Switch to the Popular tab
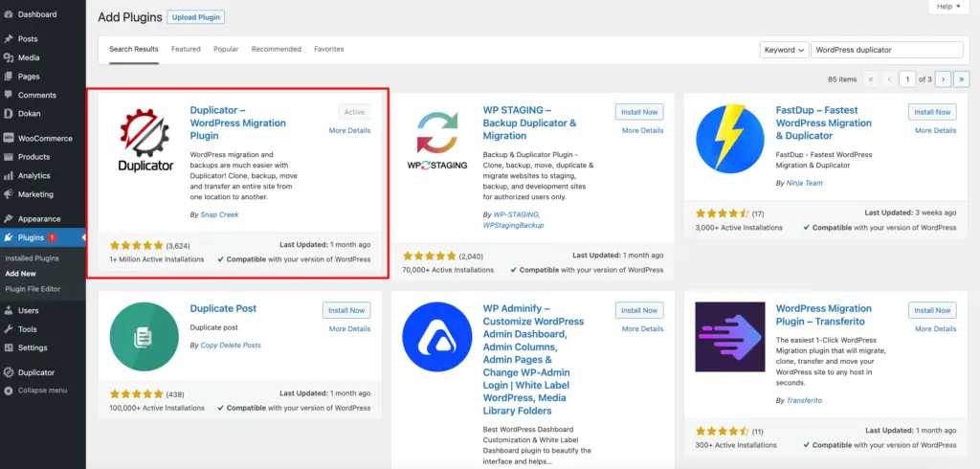This screenshot has height=469, width=980. (x=226, y=49)
